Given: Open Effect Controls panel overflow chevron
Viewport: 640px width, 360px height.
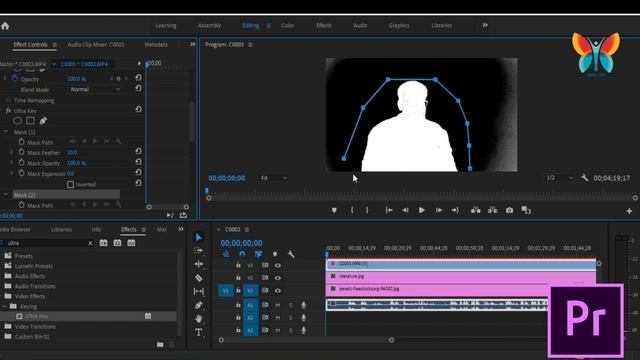Looking at the screenshot, I should [x=193, y=44].
